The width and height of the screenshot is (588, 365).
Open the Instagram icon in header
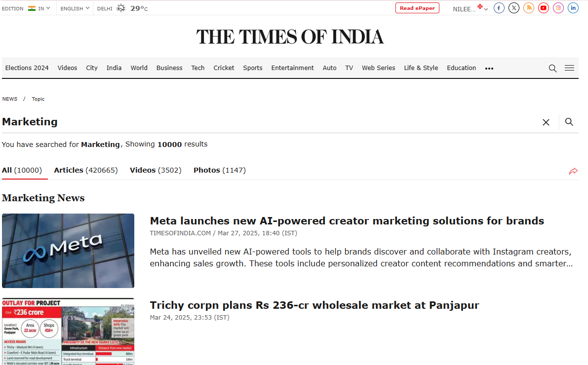click(x=558, y=8)
